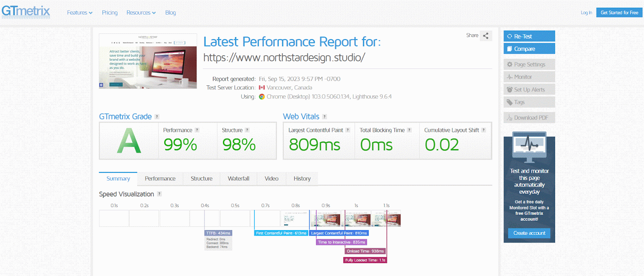Click Fully Loaded Time: 1.1s marker
This screenshot has height=276, width=644.
click(365, 260)
